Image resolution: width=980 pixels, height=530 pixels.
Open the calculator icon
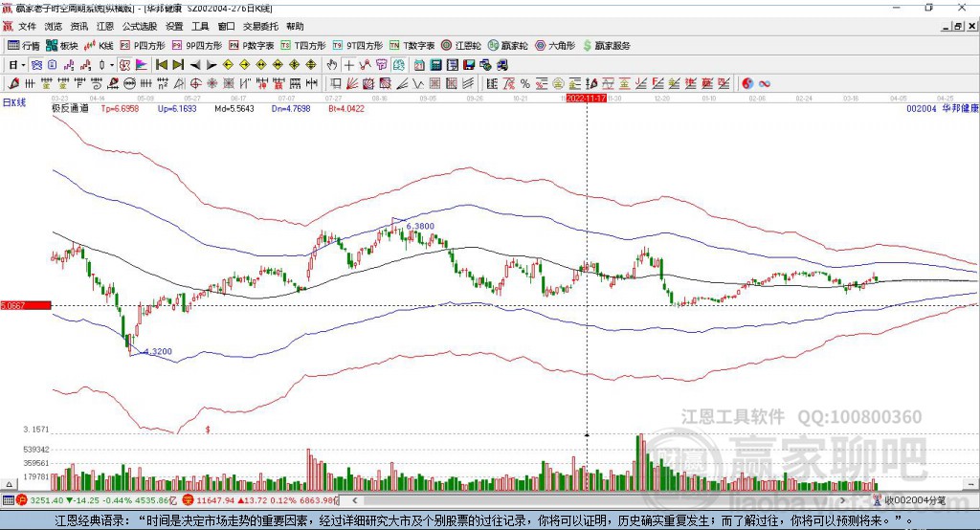coord(435,65)
